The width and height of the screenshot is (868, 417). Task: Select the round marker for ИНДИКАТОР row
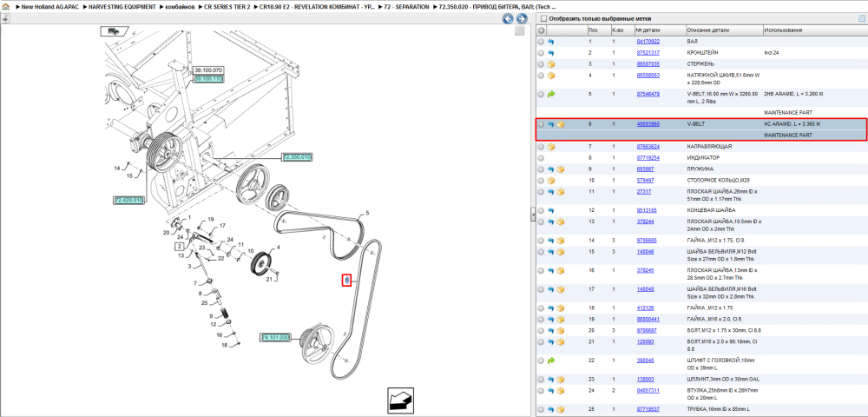[x=542, y=158]
